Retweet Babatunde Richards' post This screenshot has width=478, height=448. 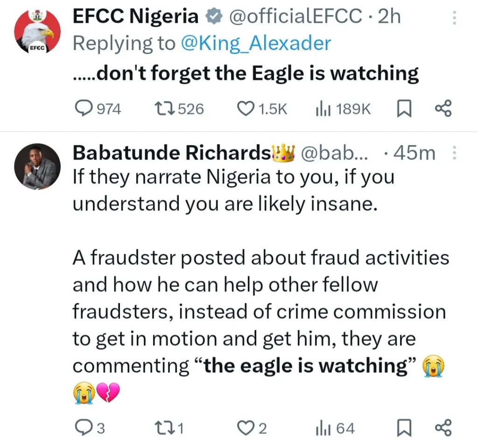164,427
